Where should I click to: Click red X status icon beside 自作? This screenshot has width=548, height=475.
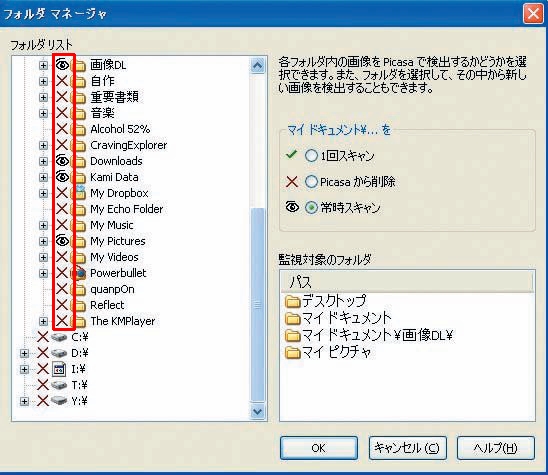[x=62, y=81]
